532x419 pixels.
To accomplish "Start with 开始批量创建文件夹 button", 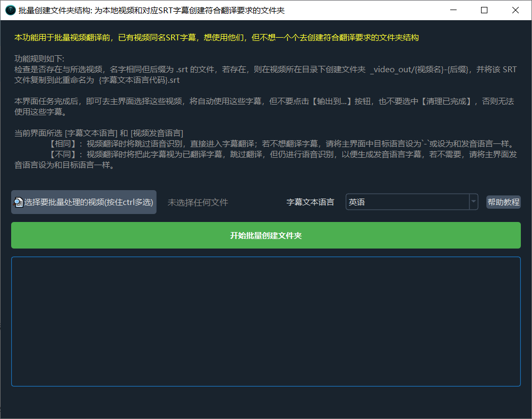I will coord(265,235).
